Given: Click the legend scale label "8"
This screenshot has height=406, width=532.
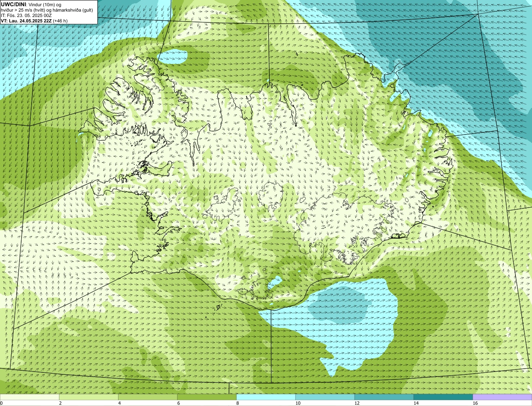Looking at the screenshot, I should pos(237,403).
